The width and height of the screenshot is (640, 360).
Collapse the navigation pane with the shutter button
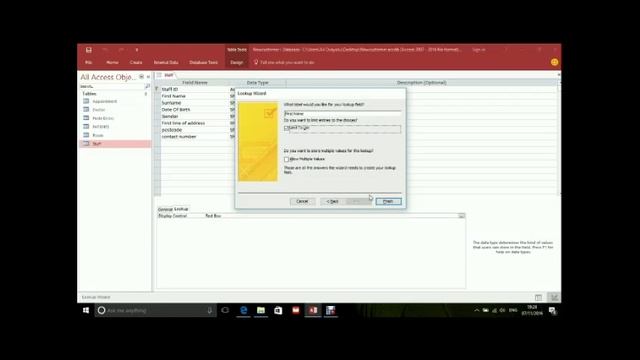[149, 77]
